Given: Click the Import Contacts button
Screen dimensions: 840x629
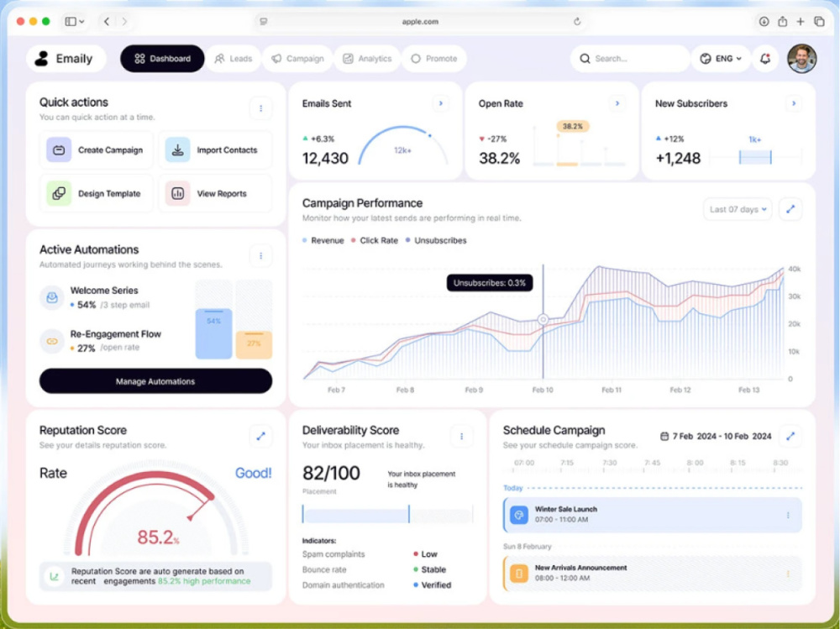Looking at the screenshot, I should coord(215,150).
